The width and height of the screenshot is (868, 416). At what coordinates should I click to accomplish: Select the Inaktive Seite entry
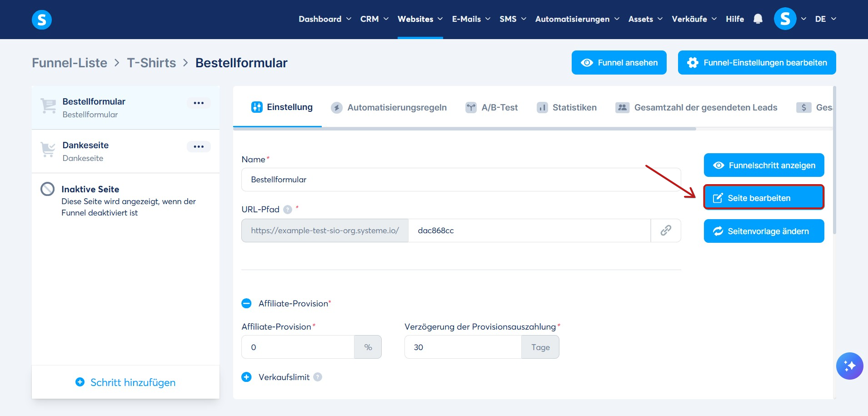tap(125, 200)
